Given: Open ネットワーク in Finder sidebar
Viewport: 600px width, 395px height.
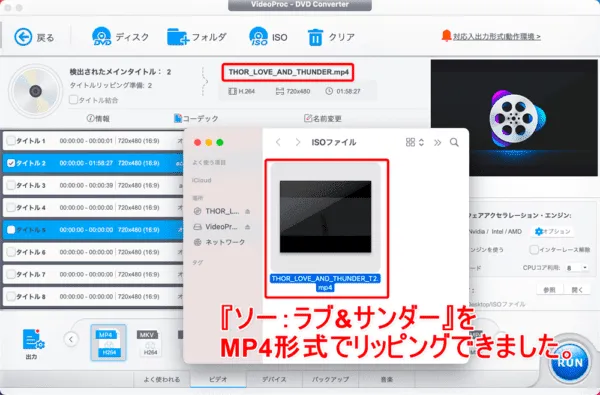Looking at the screenshot, I should point(219,242).
